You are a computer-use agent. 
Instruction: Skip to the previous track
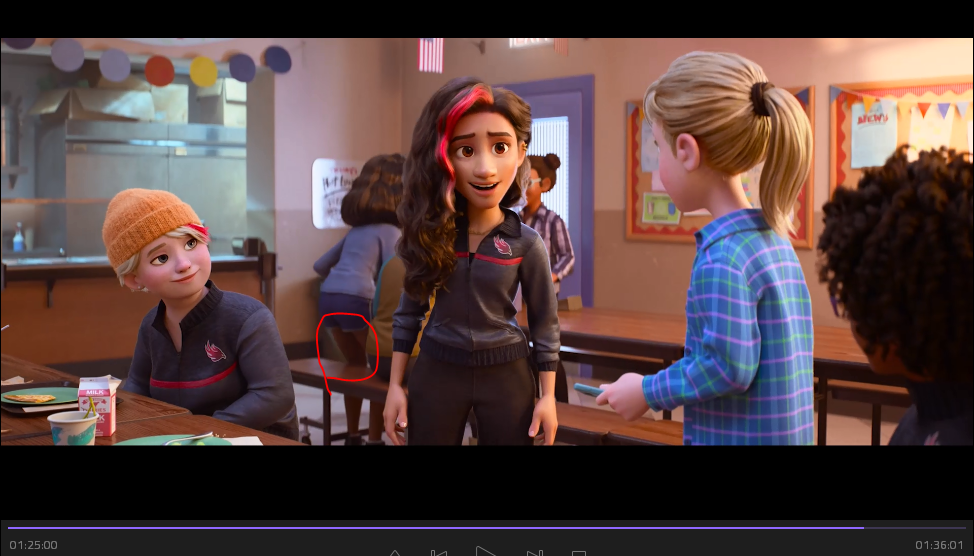point(439,552)
